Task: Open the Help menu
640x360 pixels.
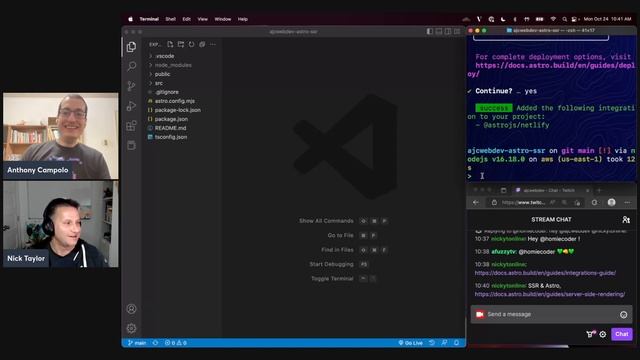Action: 243,19
